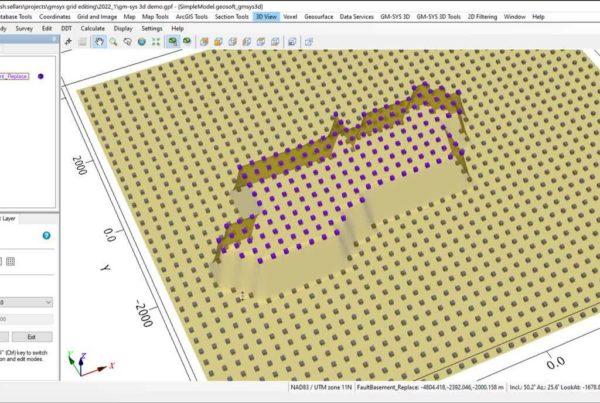Click the cube icon after second separator
Viewport: 600px width, 403px height.
(x=292, y=42)
